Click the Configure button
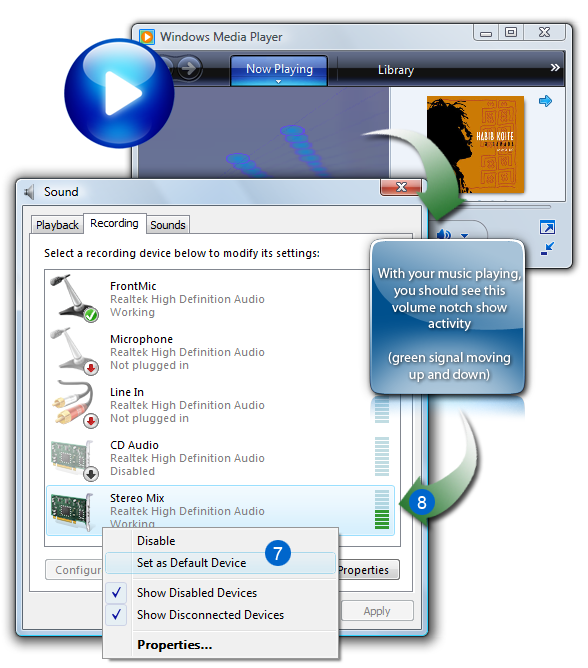 [x=75, y=570]
